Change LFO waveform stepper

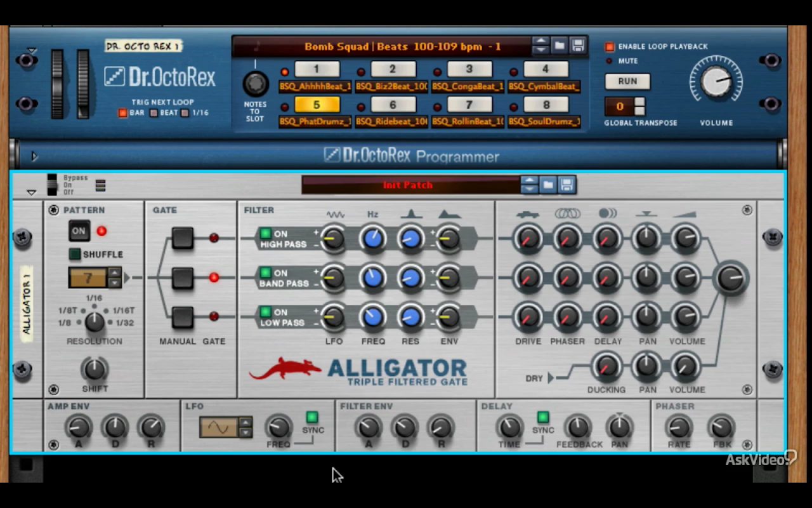point(246,427)
